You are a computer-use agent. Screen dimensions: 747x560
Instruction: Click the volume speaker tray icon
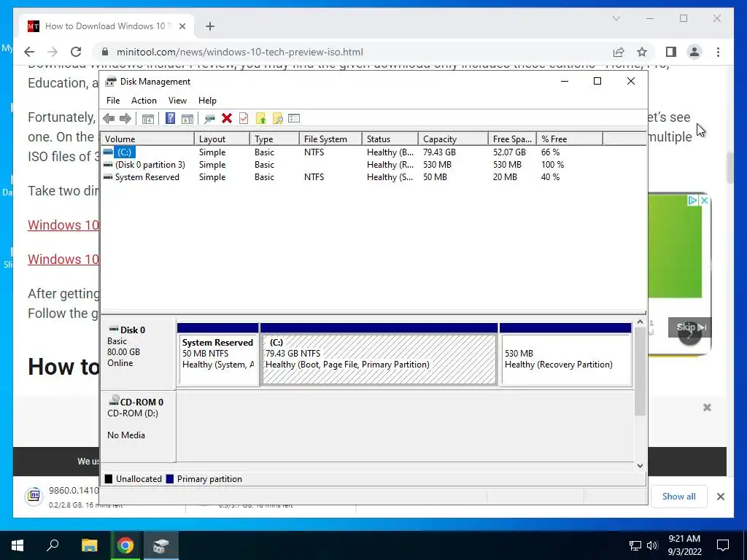pos(652,545)
